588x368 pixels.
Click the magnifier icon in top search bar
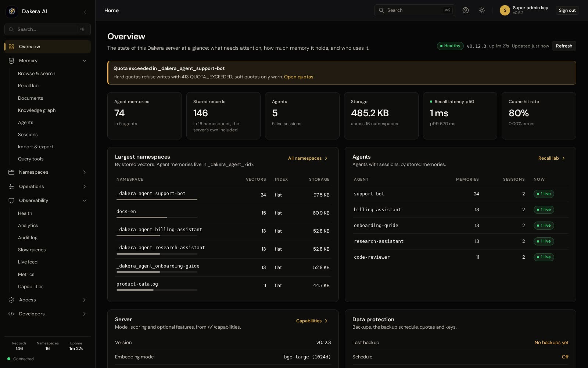381,10
